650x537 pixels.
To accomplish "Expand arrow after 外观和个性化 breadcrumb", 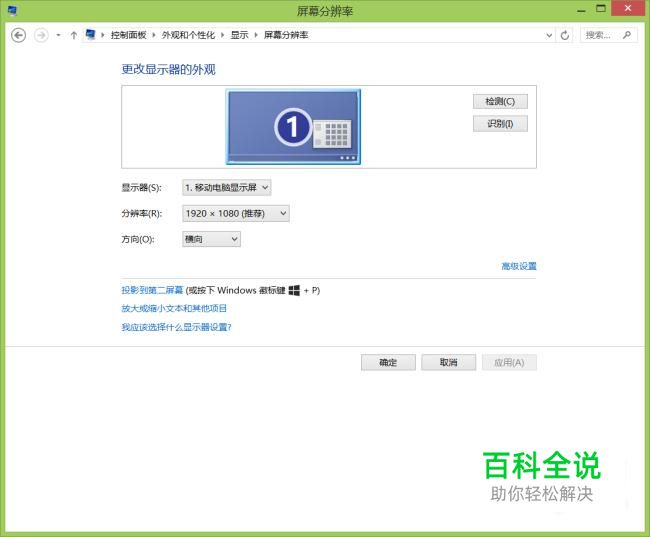I will tap(223, 35).
